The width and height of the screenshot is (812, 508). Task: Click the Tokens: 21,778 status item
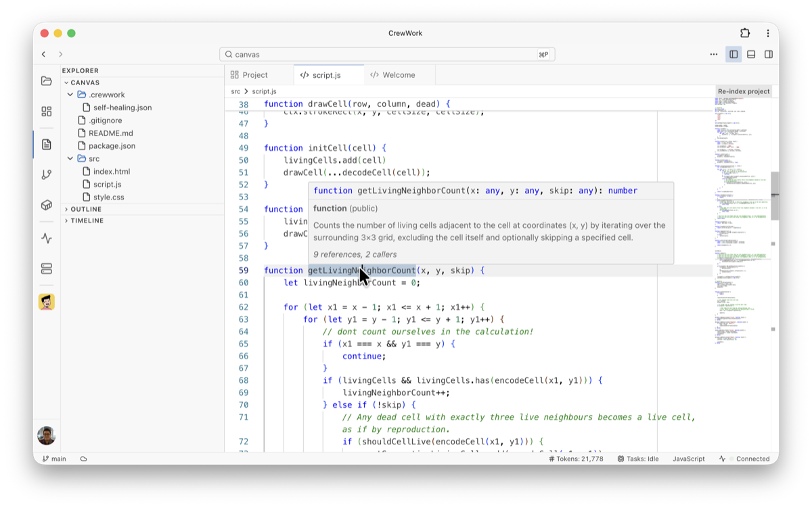576,459
